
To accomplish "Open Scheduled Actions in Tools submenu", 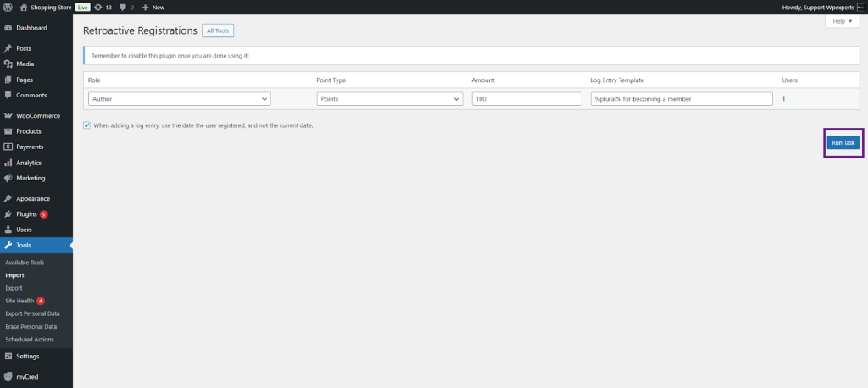I will [30, 340].
